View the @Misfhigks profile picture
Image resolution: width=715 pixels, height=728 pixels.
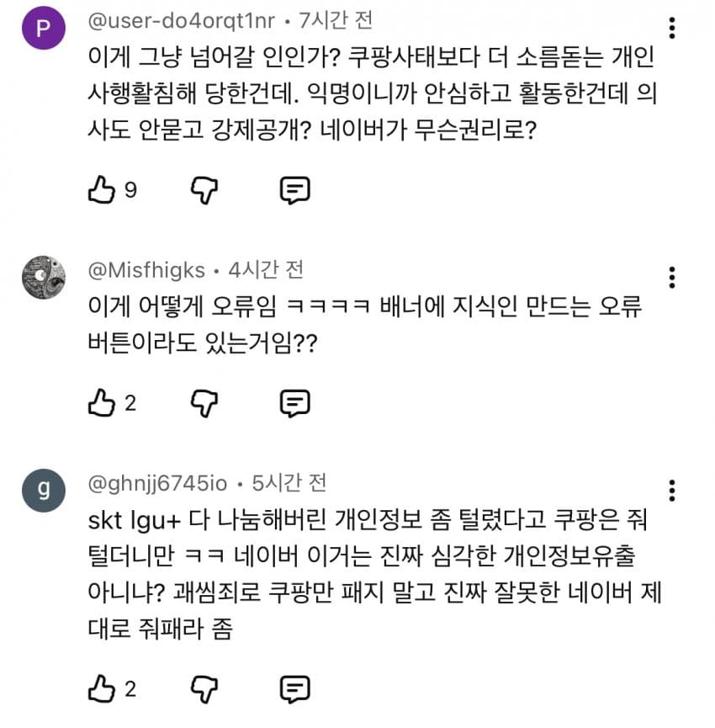(x=44, y=277)
